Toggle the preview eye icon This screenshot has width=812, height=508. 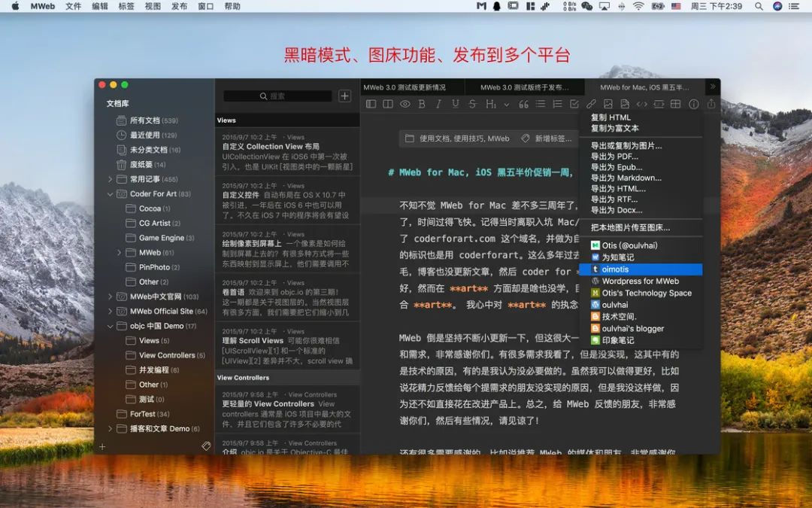click(405, 104)
